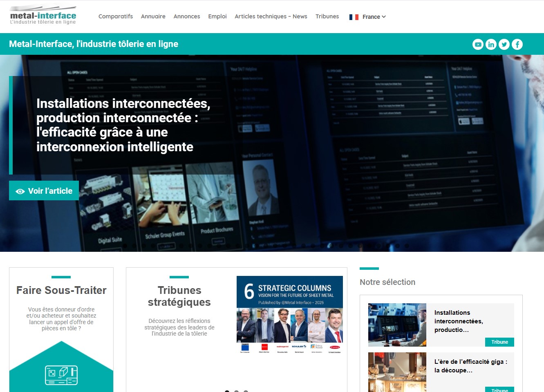
Task: Click the eye icon on Voir l'article
Action: point(20,191)
